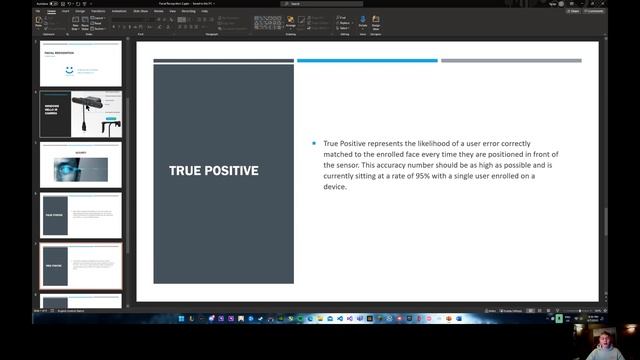Click the Paste icon in the ribbon
This screenshot has width=640, height=360.
pyautogui.click(x=39, y=21)
